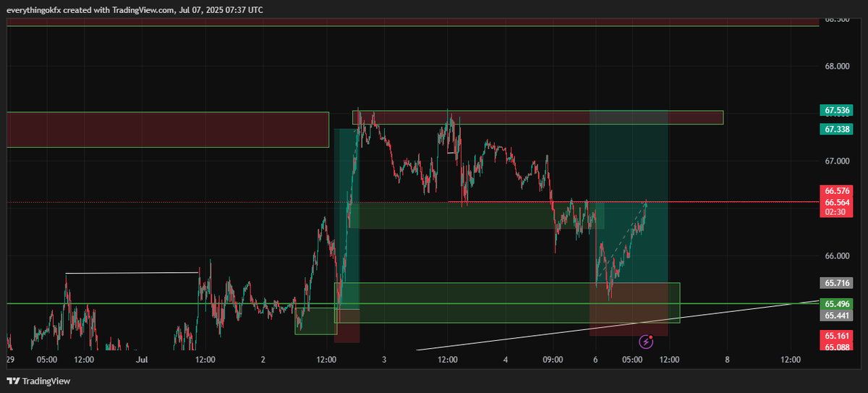Open the purple lightning event marker
Image resolution: width=868 pixels, height=393 pixels.
(647, 341)
